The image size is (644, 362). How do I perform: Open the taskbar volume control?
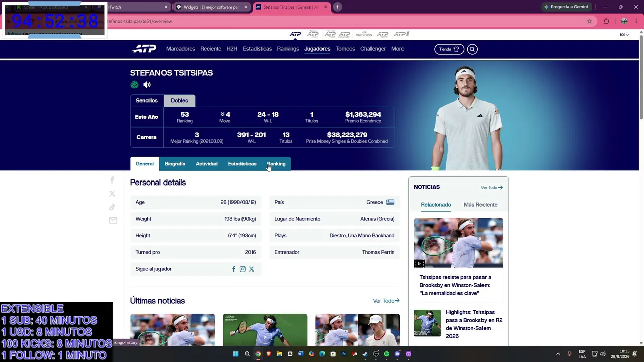tap(603, 354)
